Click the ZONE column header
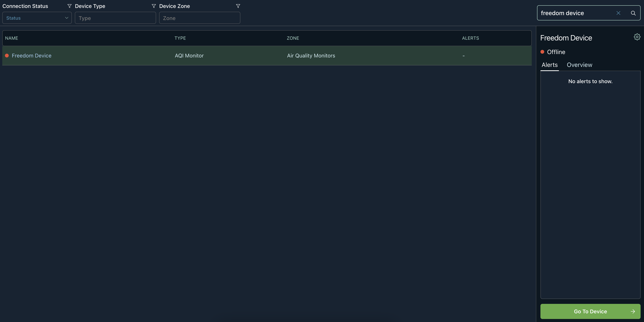The height and width of the screenshot is (322, 644). tap(293, 38)
